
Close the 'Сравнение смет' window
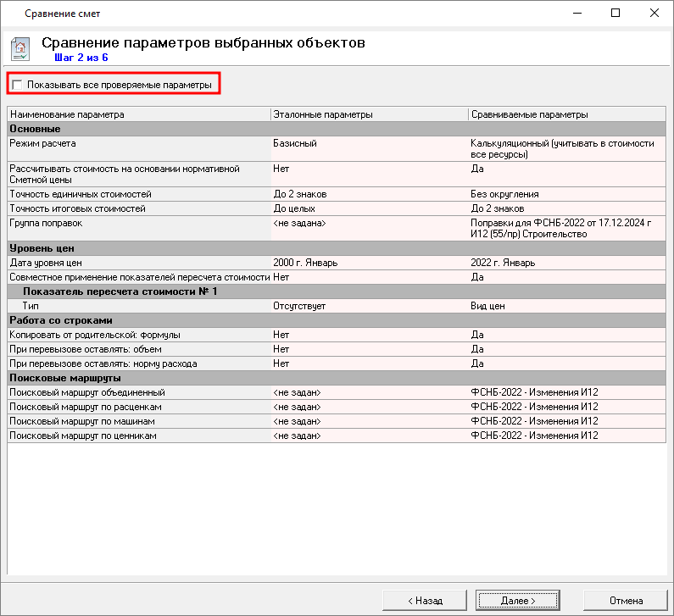[x=655, y=14]
